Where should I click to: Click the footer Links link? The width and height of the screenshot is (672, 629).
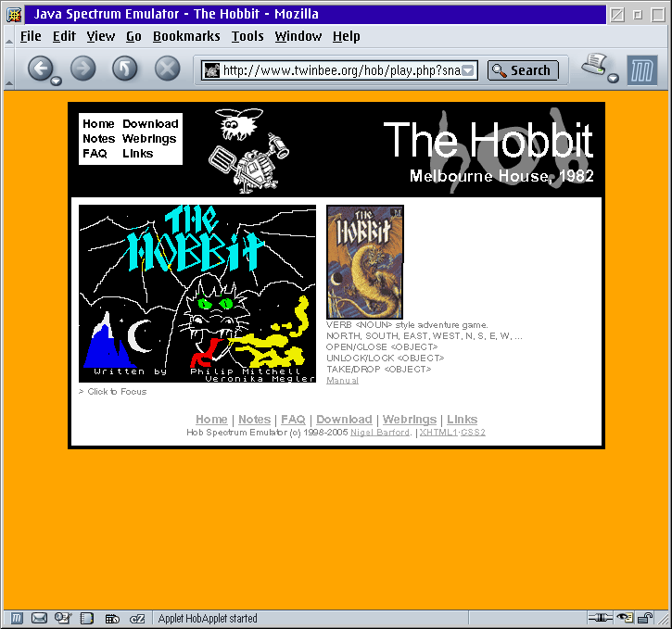point(462,420)
